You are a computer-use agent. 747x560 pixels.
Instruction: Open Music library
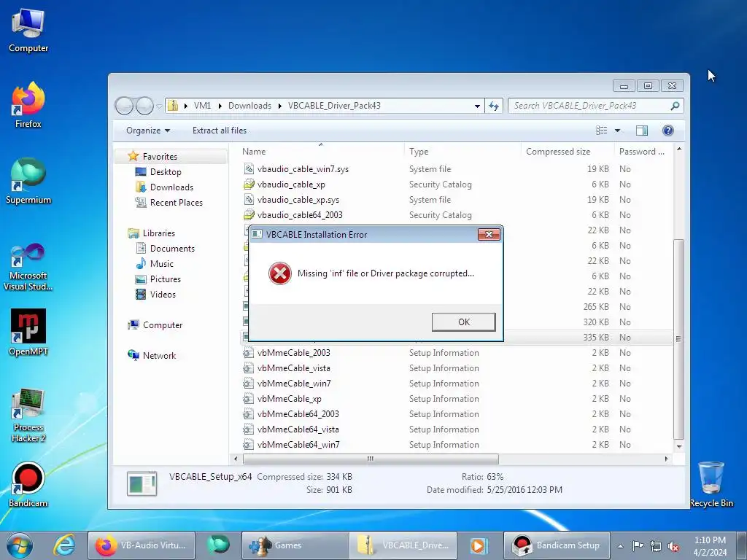click(161, 264)
